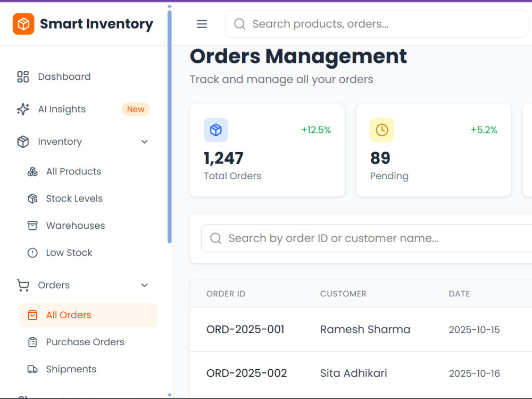Click the Smart Inventory orange box logo
The height and width of the screenshot is (399, 532).
[x=23, y=24]
